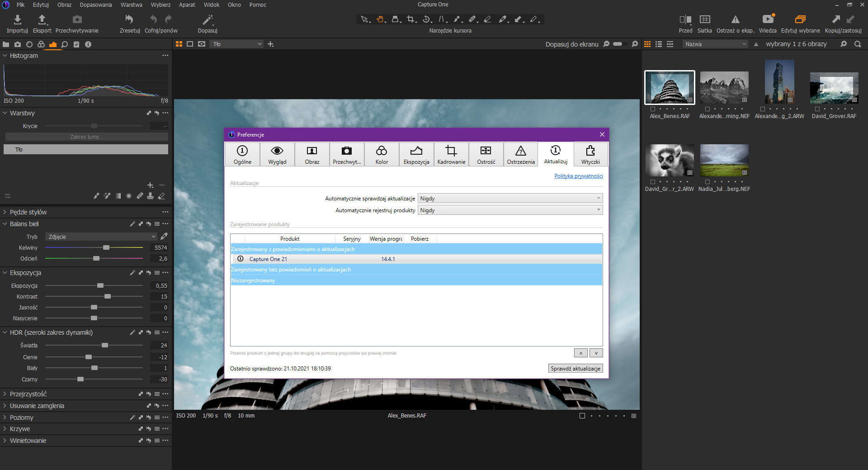Toggle Ostrzeż o eksp. warning icon
The image size is (868, 470).
(x=736, y=19)
